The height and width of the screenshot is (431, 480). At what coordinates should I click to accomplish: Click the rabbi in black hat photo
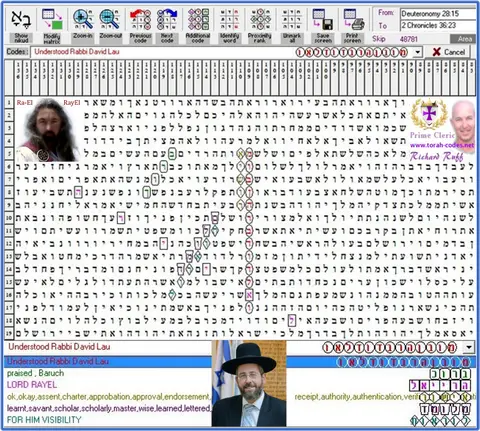249,383
